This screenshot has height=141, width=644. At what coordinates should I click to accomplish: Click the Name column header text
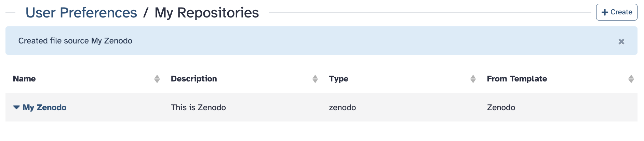click(24, 79)
